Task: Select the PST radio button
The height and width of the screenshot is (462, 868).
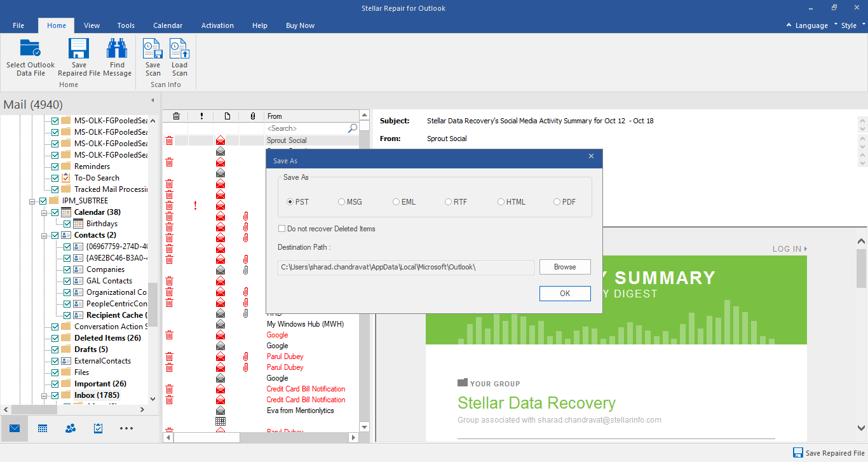Action: coord(290,202)
